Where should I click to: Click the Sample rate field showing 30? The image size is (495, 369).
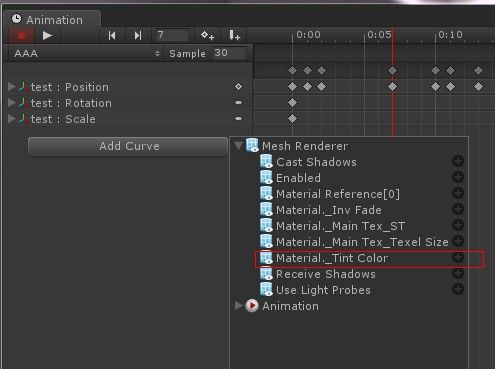point(229,53)
